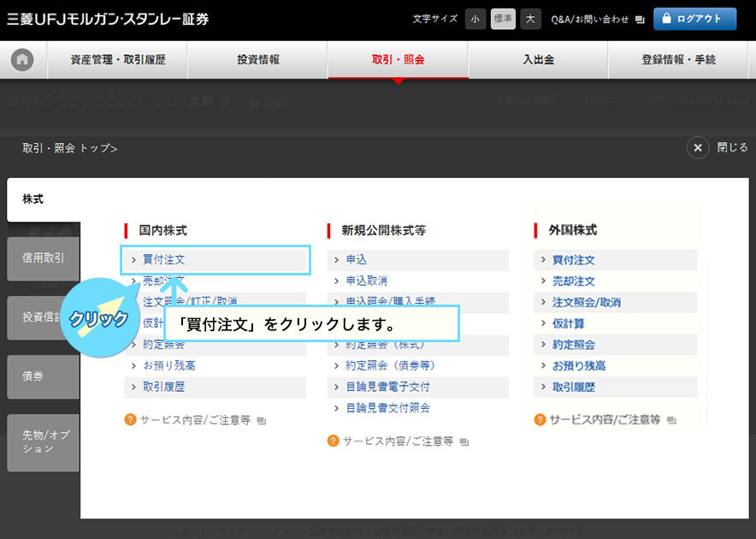Click chevron before 国内株式 お預り残高
The image size is (756, 539).
[x=133, y=366]
